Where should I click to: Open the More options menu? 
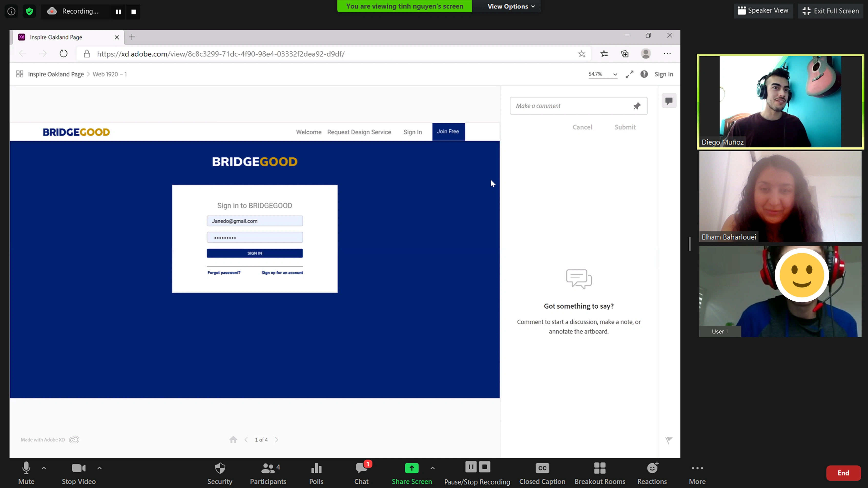[697, 473]
